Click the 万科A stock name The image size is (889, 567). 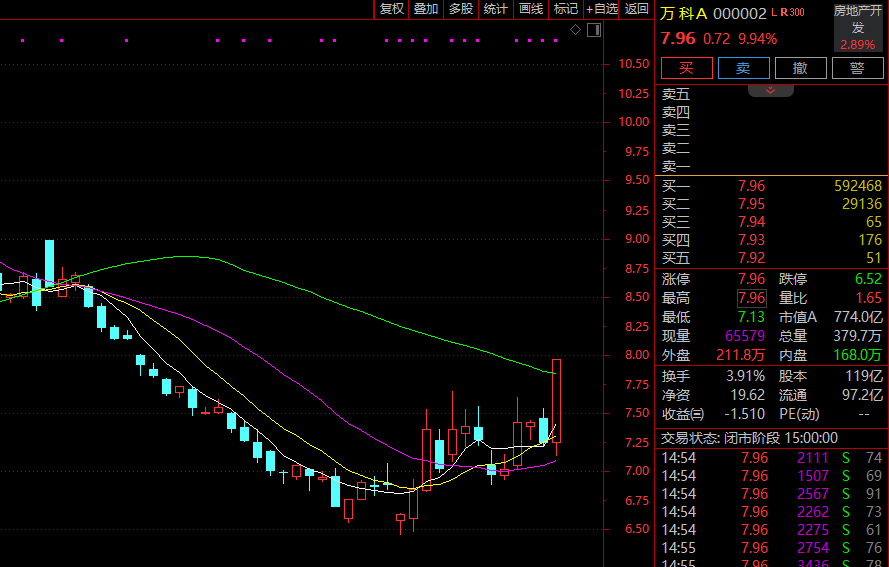click(x=684, y=13)
